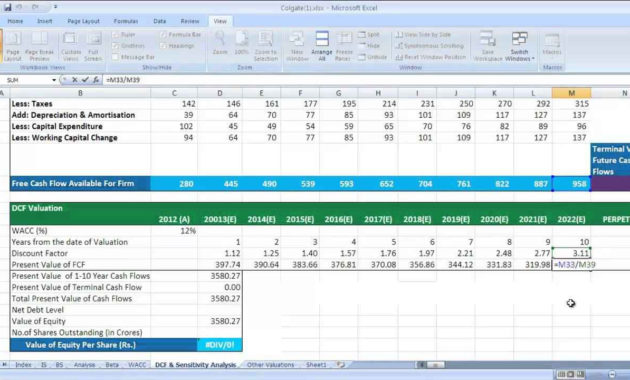
Task: Click Save Workspace
Action: 488,46
